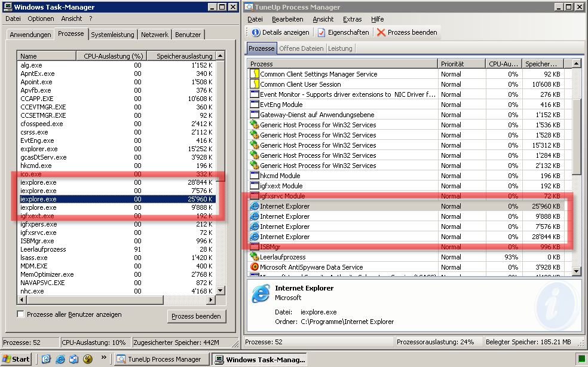Click TuneUp process list scroll up arrow
Image resolution: width=588 pixels, height=367 pixels.
[x=577, y=63]
